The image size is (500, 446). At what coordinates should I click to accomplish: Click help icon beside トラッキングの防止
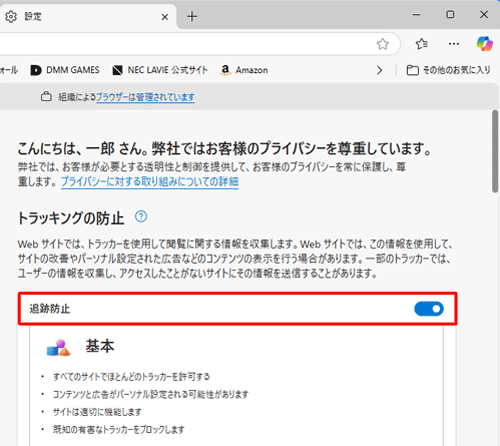(141, 217)
